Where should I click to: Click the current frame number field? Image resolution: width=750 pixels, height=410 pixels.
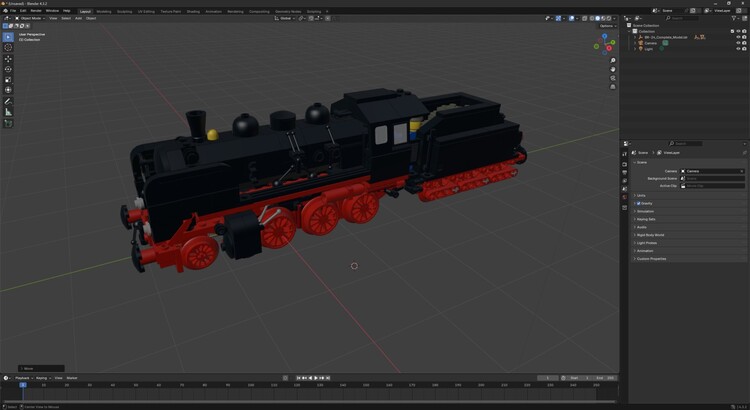(548, 378)
